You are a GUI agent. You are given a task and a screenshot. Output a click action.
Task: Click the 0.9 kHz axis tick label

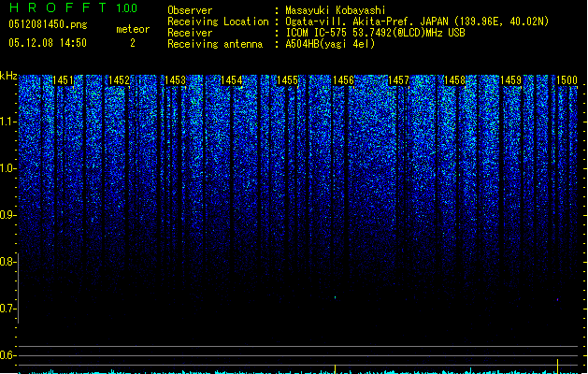point(7,215)
